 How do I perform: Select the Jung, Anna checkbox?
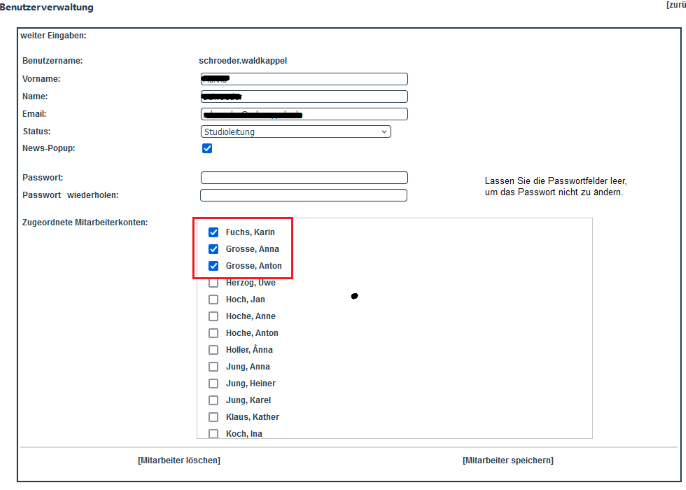tap(213, 367)
